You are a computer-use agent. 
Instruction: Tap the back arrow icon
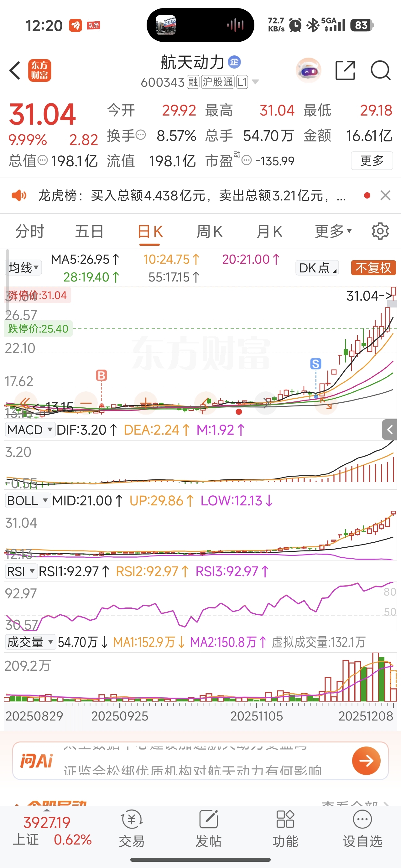click(15, 71)
